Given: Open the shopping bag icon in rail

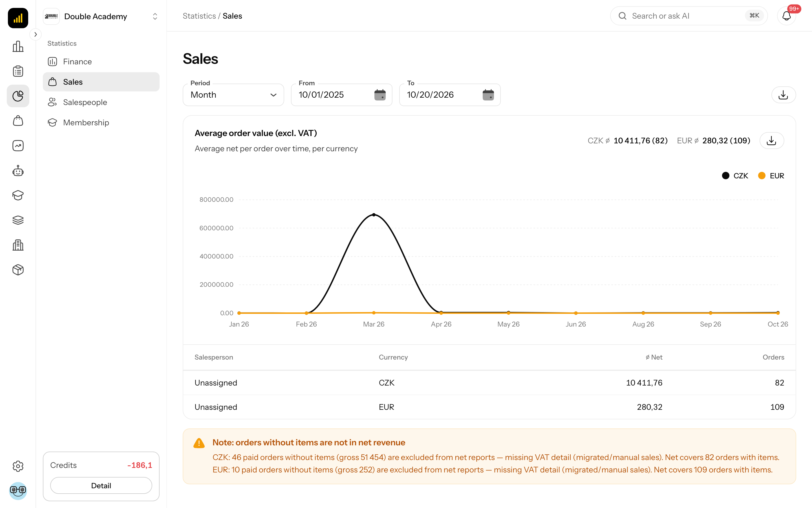Looking at the screenshot, I should tap(18, 121).
